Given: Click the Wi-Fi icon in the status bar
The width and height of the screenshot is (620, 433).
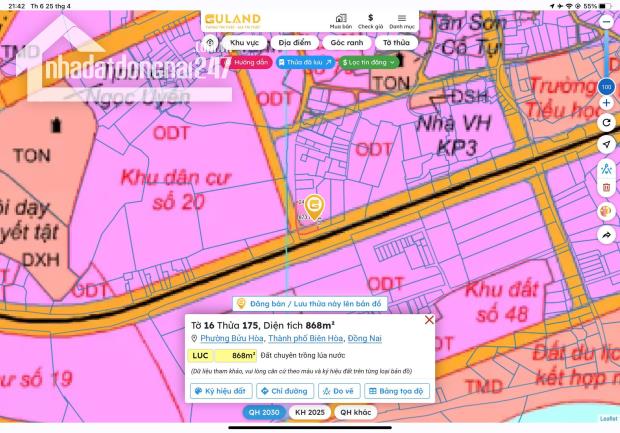Looking at the screenshot, I should 569,6.
